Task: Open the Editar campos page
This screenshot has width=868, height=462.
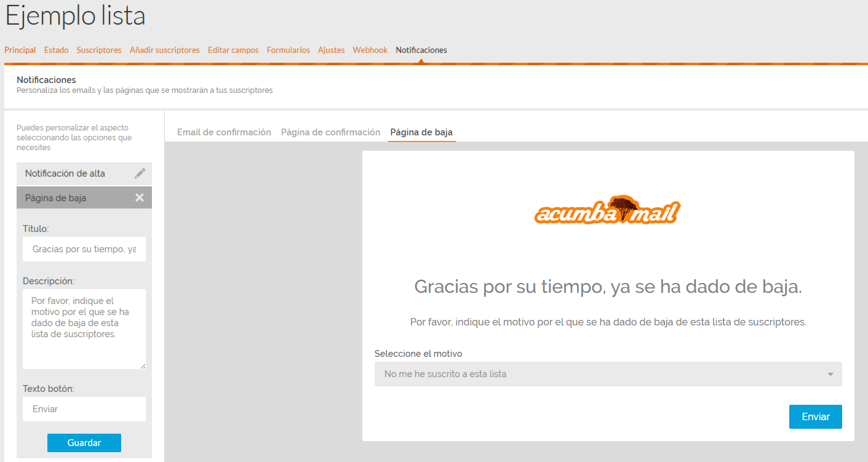Action: [x=233, y=50]
